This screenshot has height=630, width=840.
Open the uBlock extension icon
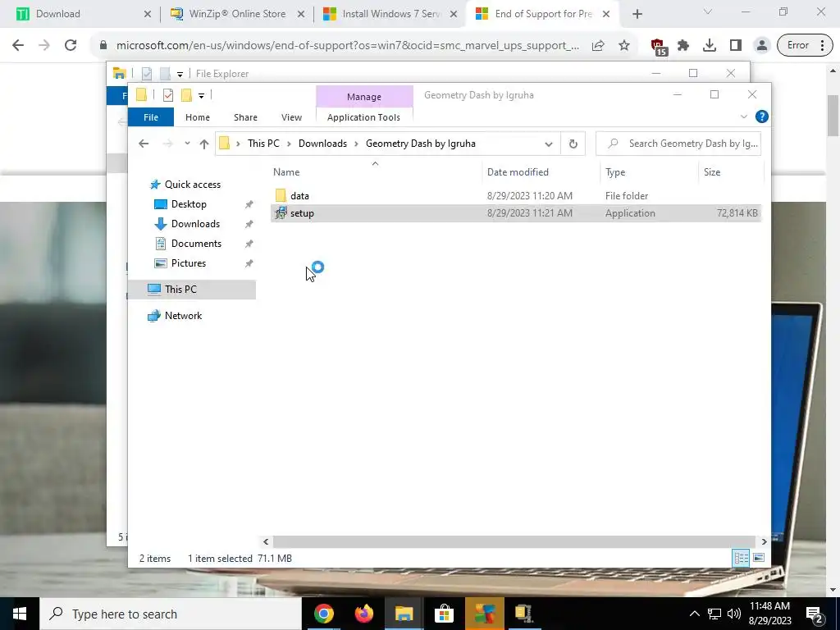[x=659, y=47]
